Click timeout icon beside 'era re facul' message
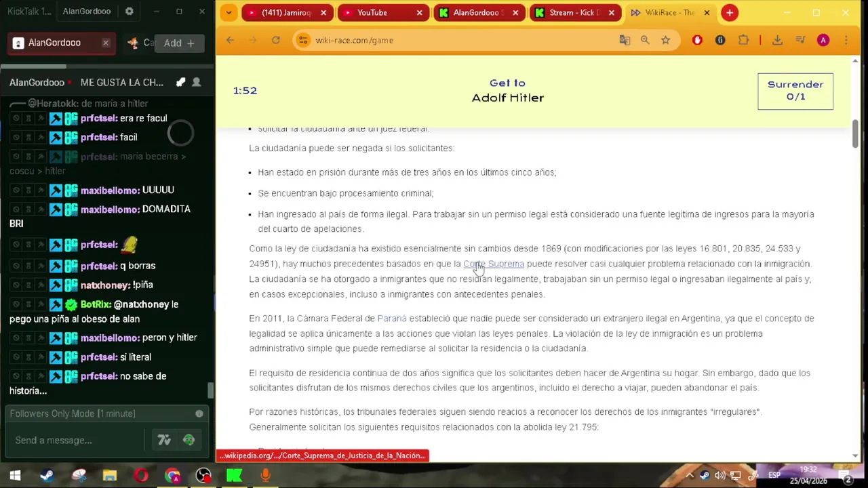This screenshot has height=488, width=868. coord(28,118)
